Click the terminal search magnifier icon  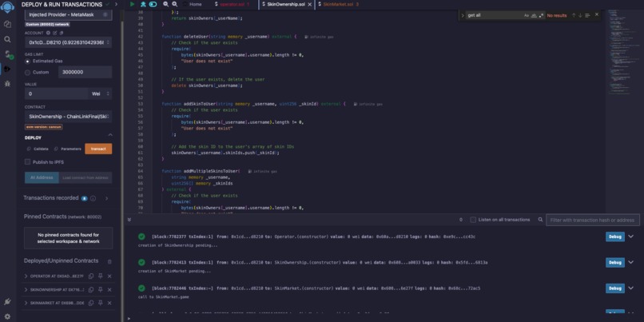(540, 220)
